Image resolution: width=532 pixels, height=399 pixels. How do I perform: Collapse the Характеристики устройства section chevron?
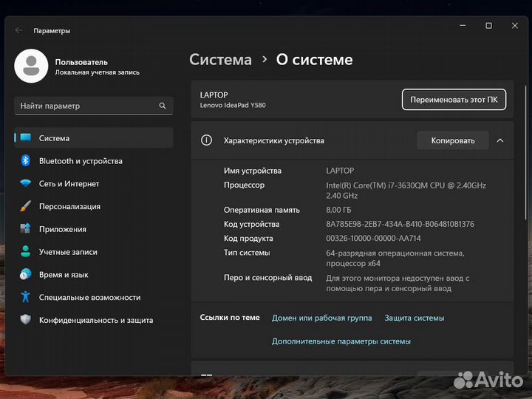point(500,140)
